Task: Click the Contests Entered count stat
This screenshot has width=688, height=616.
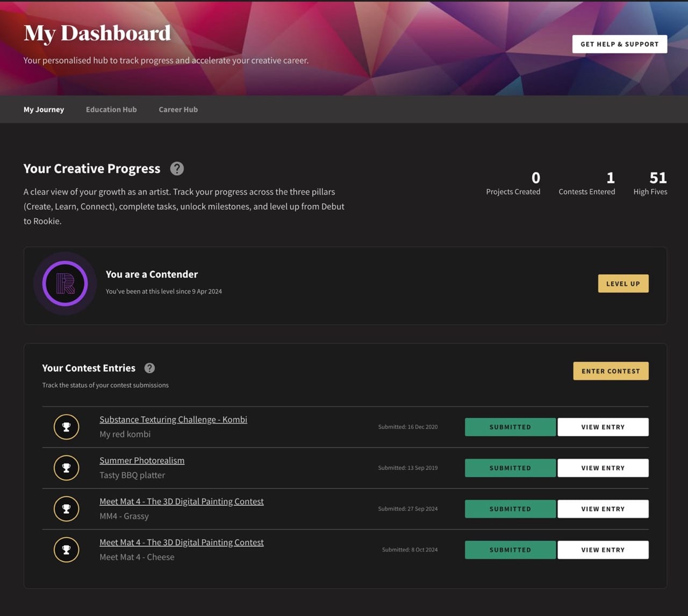Action: tap(586, 183)
